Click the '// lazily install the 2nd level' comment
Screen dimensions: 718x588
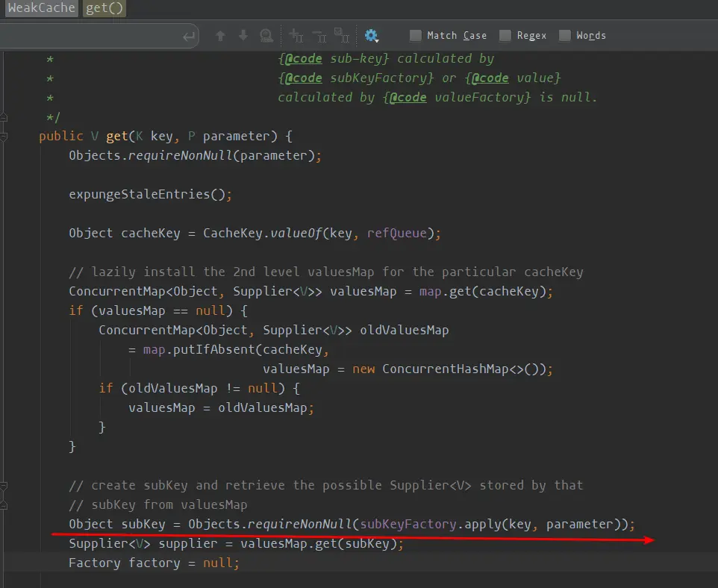click(x=326, y=272)
